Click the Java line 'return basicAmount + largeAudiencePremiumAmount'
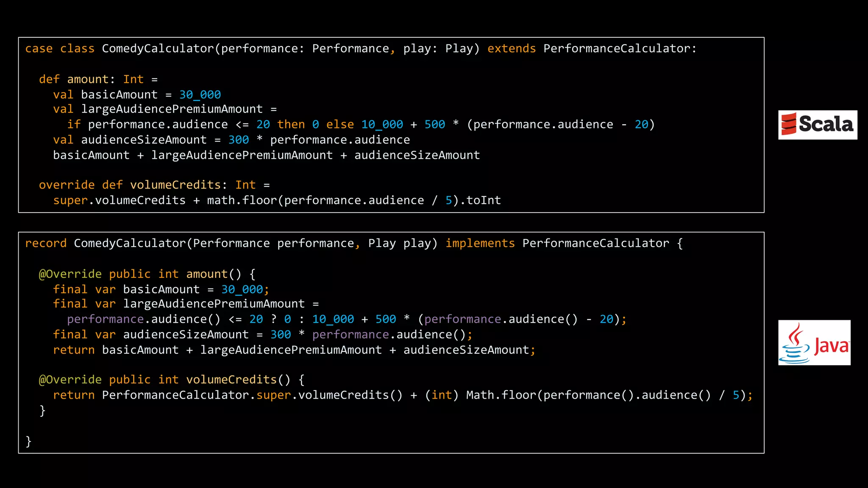The width and height of the screenshot is (868, 488). [x=295, y=350]
